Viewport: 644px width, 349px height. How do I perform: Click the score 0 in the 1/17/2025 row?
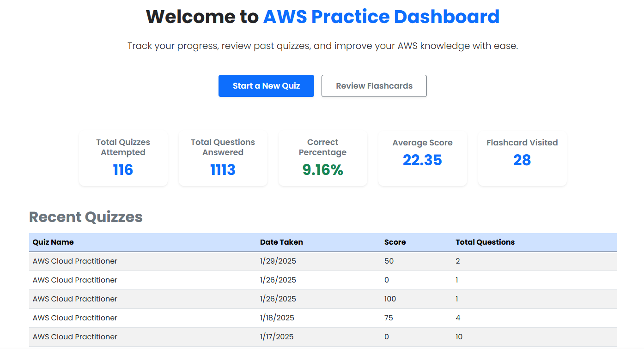tap(387, 337)
